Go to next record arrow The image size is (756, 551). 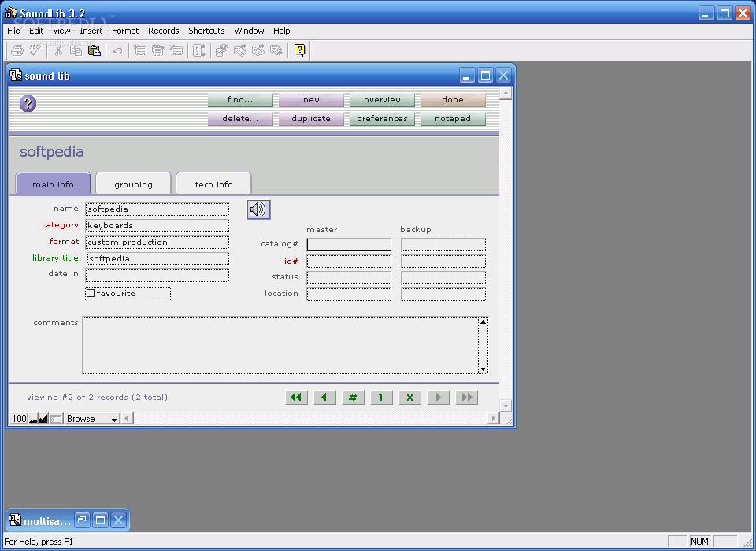tap(439, 398)
